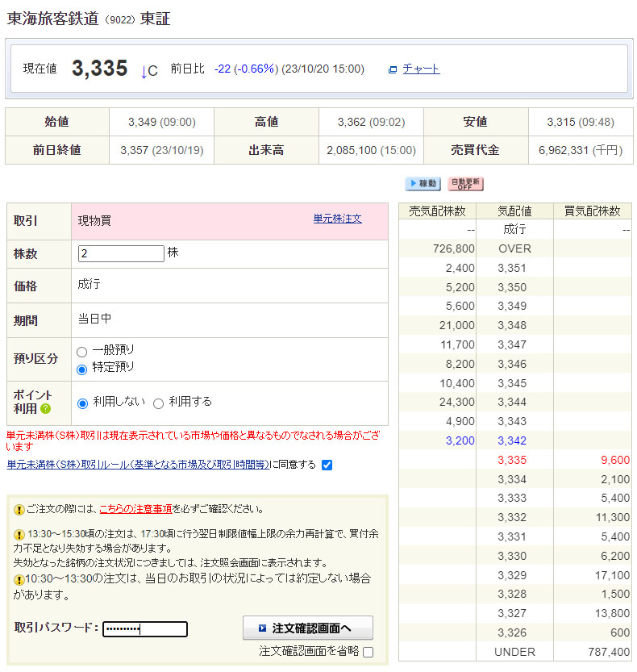Viewport: 637px width, 672px height.
Task: Enable 注文確認画面を省略 checkbox
Action: tap(368, 652)
